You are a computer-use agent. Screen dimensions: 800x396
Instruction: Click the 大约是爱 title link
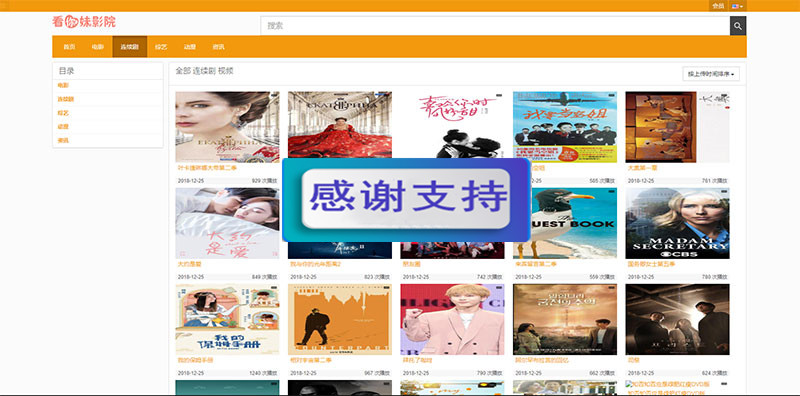click(189, 264)
